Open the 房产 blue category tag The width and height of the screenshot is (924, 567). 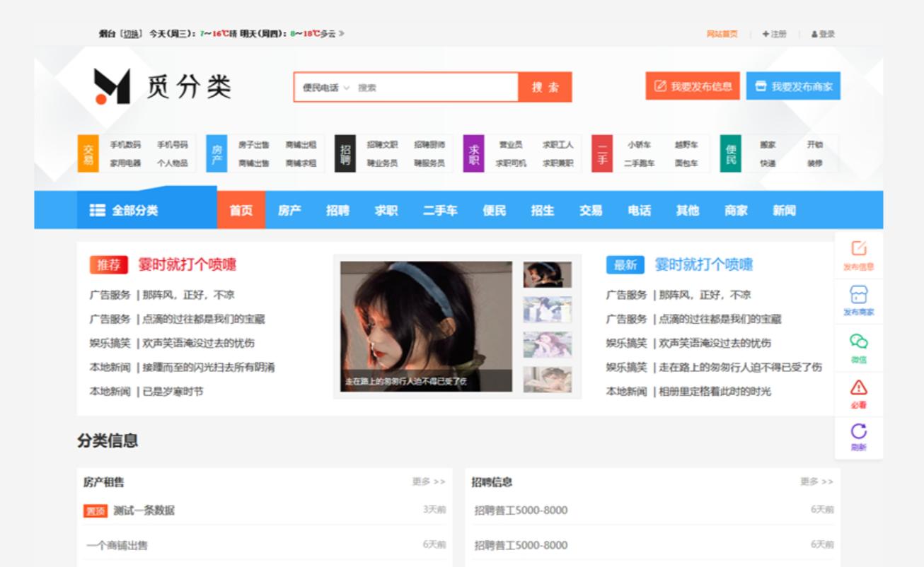tap(216, 153)
